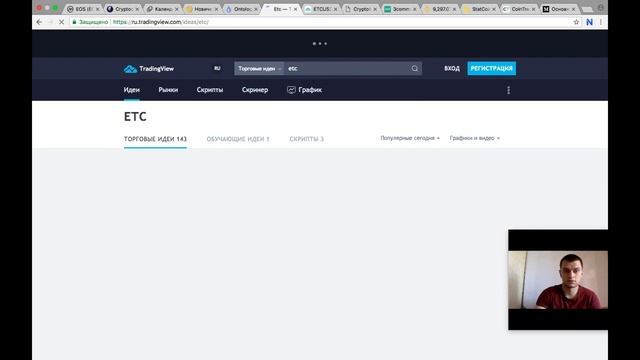Click the blue N extension icon
This screenshot has width=640, height=360.
point(589,22)
